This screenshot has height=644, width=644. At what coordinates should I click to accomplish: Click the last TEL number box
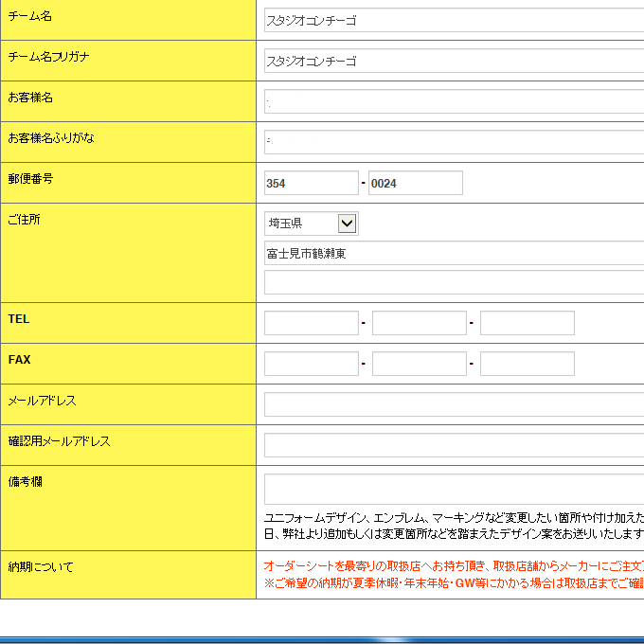click(528, 323)
